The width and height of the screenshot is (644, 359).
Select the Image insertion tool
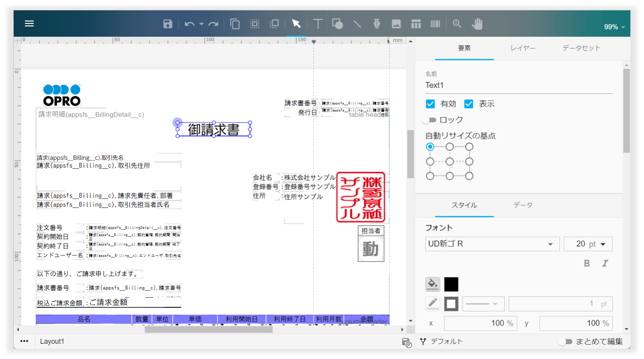click(396, 24)
